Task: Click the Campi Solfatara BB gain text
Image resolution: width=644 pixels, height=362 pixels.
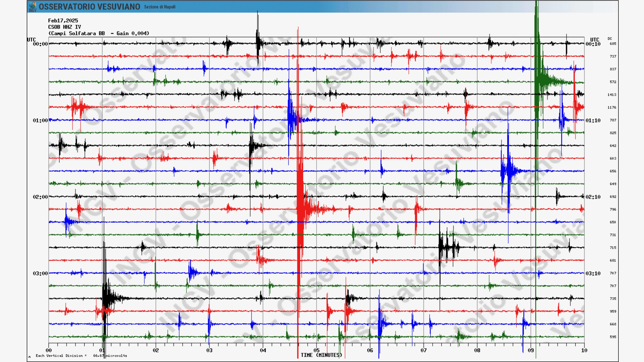Action: tap(99, 33)
